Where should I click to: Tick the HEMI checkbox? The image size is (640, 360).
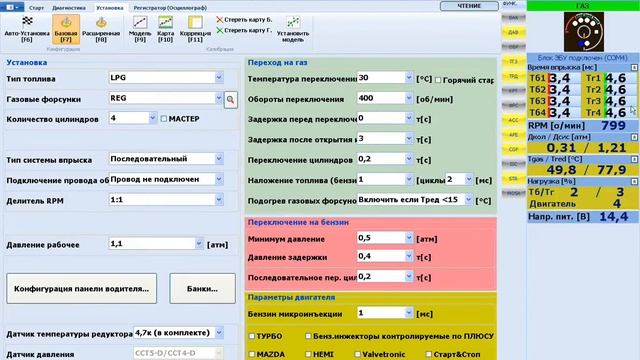coord(308,354)
